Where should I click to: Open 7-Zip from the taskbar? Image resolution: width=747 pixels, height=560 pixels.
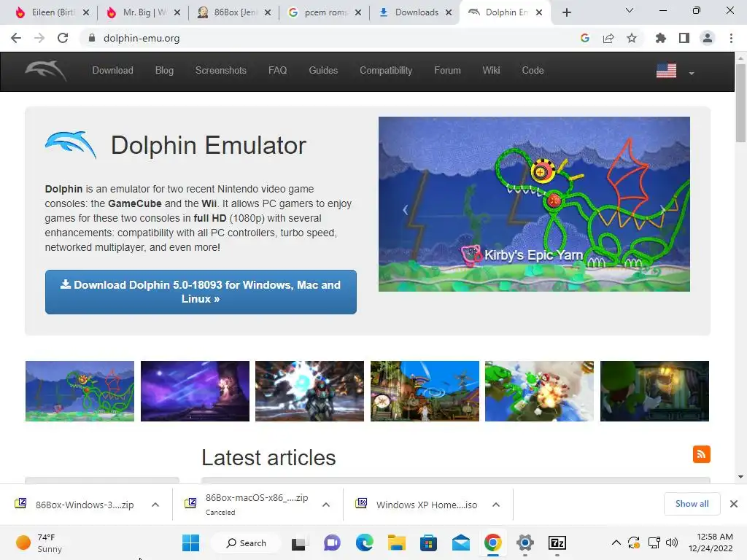coord(557,542)
